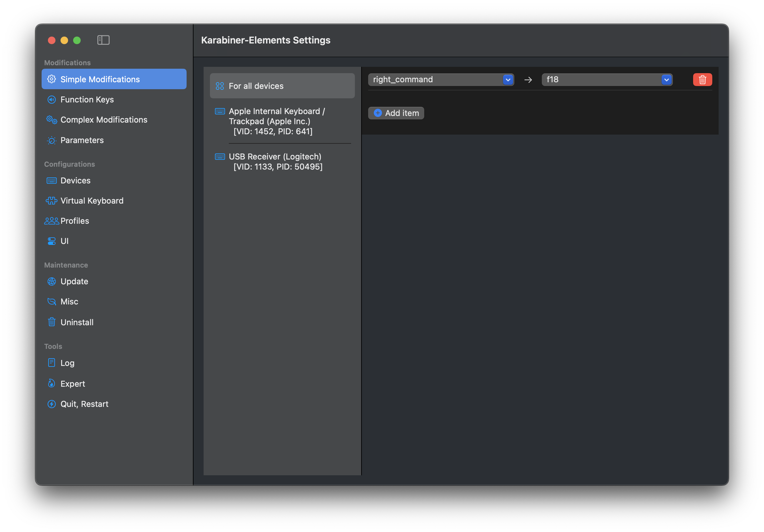Viewport: 764px width, 532px height.
Task: Click the arrow between source and target keys
Action: click(528, 80)
